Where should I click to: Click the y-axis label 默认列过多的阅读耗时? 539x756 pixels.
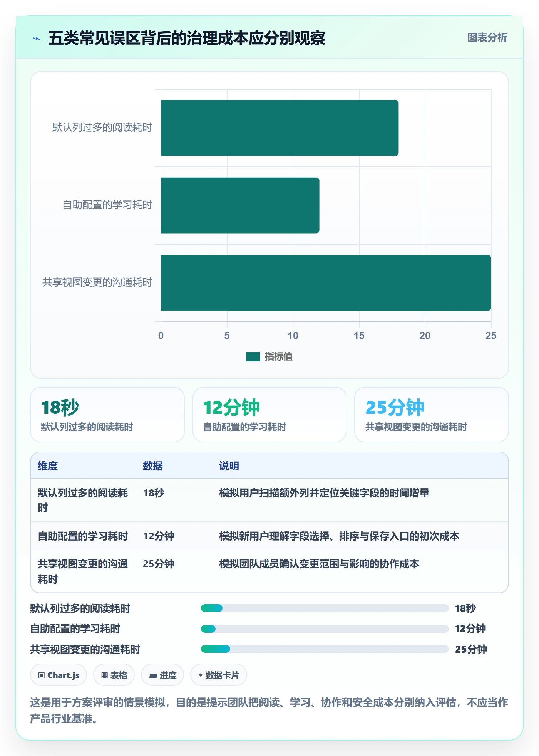[x=102, y=128]
